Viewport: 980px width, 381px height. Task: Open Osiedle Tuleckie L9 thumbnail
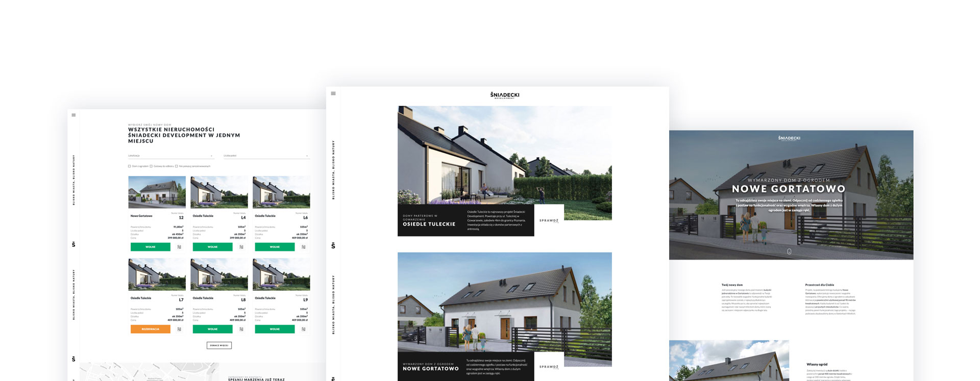tap(281, 274)
